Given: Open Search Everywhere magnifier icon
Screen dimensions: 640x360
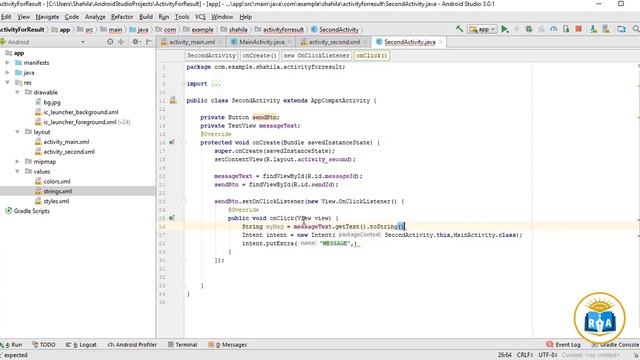Looking at the screenshot, I should (x=636, y=29).
